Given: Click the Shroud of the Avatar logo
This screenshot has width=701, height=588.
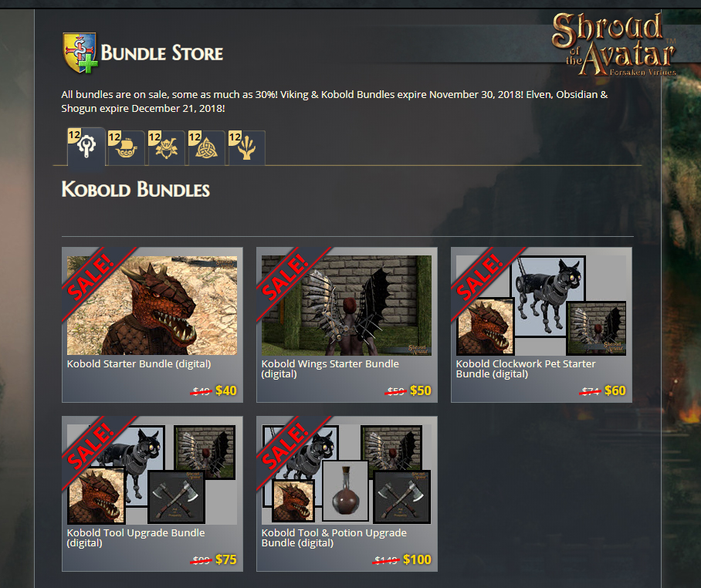Looking at the screenshot, I should click(x=615, y=44).
